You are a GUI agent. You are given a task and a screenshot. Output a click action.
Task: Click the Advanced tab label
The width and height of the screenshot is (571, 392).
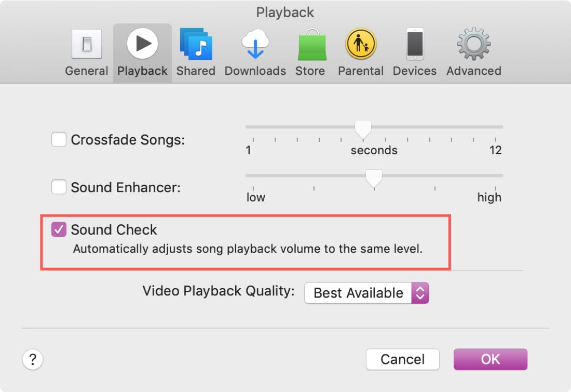[474, 71]
